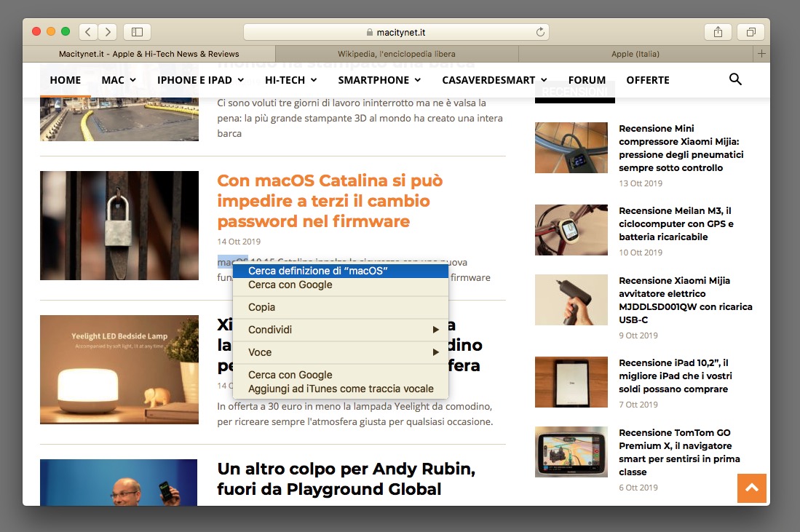The image size is (800, 532).
Task: Click the Safari forward navigation arrow
Action: [x=108, y=32]
